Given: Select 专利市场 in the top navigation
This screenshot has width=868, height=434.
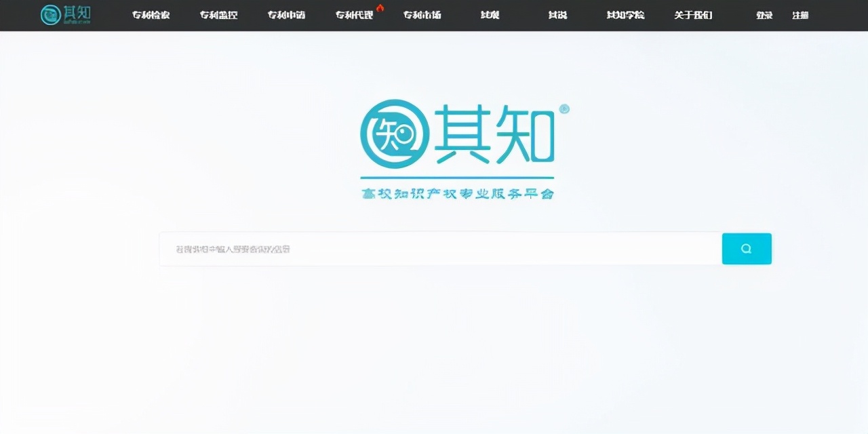Looking at the screenshot, I should 422,15.
